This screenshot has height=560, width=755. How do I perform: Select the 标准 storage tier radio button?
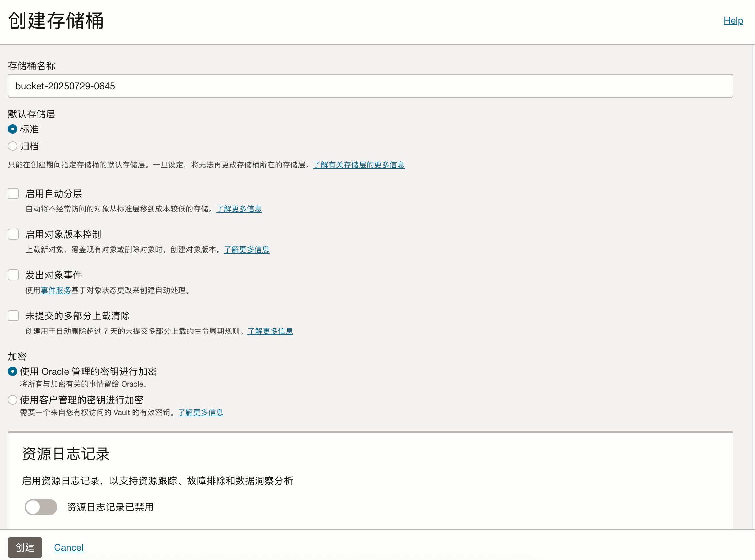[x=13, y=129]
